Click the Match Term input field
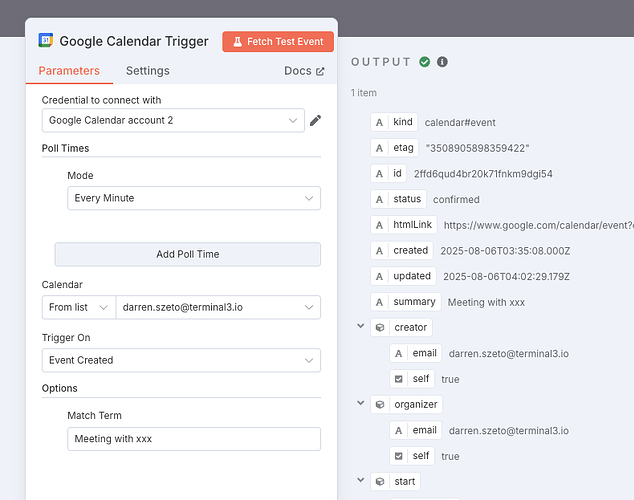The width and height of the screenshot is (634, 500). point(194,439)
